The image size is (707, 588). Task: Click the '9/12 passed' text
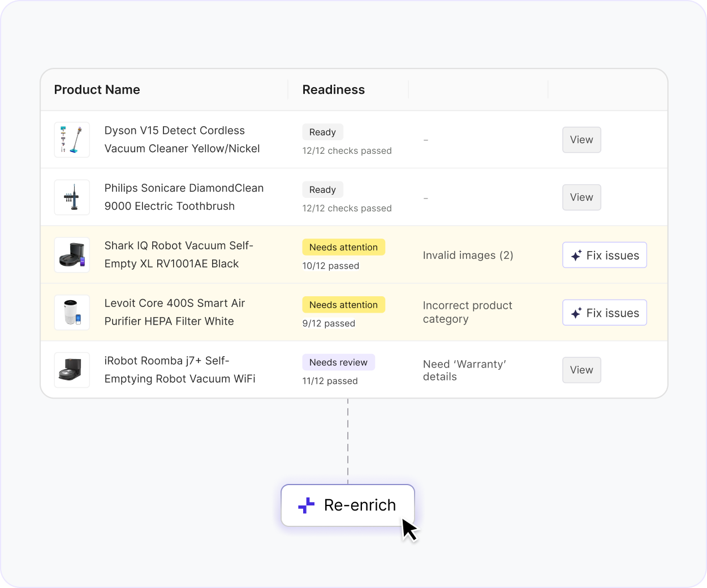pos(329,324)
